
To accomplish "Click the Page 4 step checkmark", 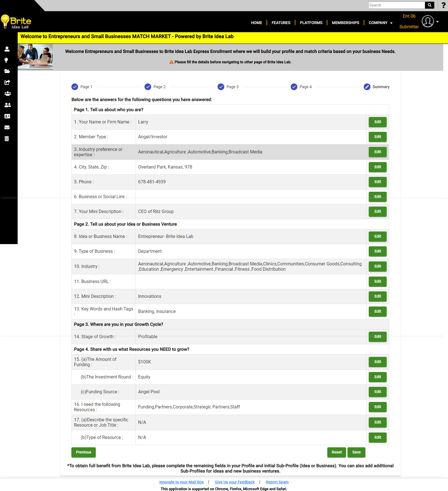I will click(294, 87).
